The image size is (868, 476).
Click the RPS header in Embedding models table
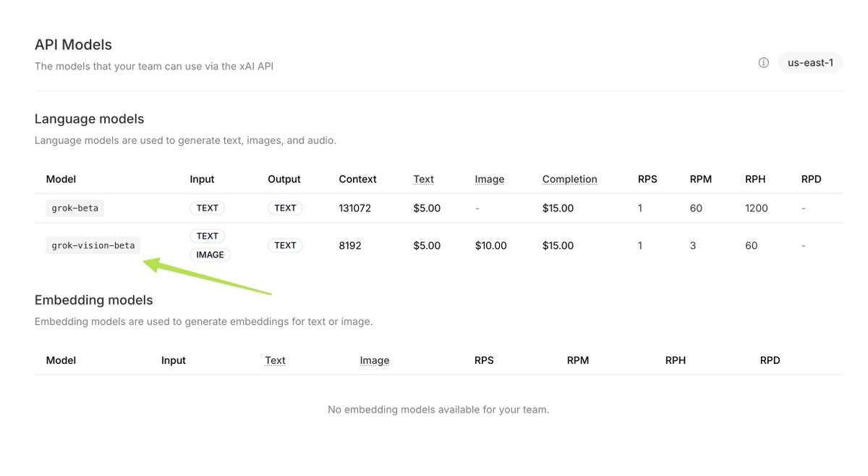484,360
